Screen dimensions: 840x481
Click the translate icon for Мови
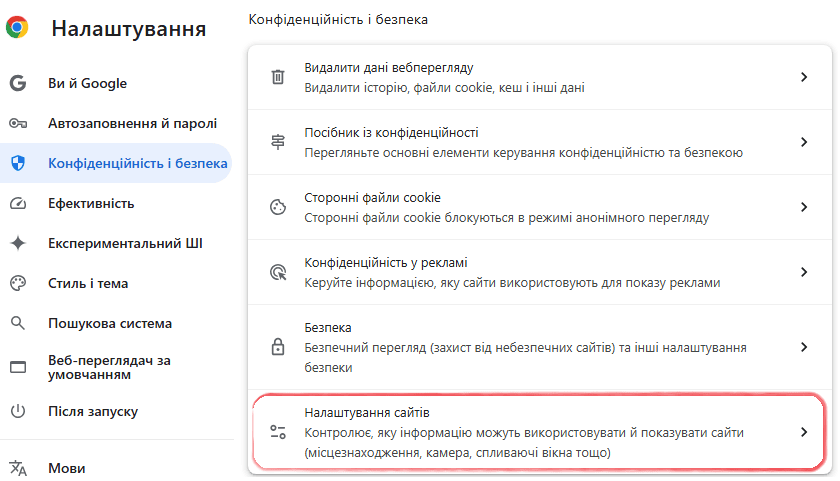[x=18, y=468]
